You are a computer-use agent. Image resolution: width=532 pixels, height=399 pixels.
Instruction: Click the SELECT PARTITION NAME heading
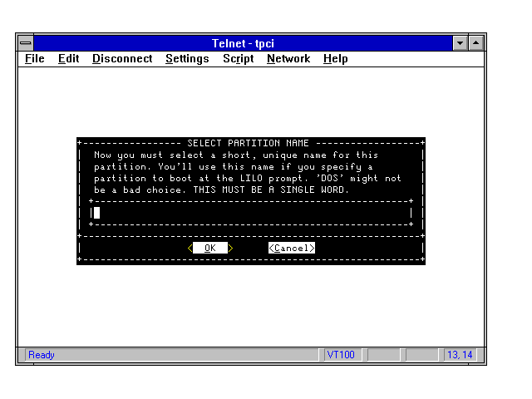(x=248, y=143)
